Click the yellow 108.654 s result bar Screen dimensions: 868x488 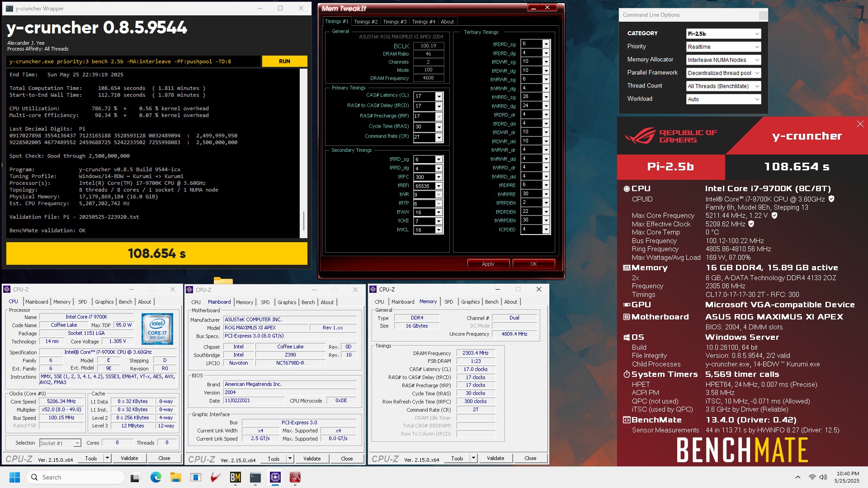[157, 253]
